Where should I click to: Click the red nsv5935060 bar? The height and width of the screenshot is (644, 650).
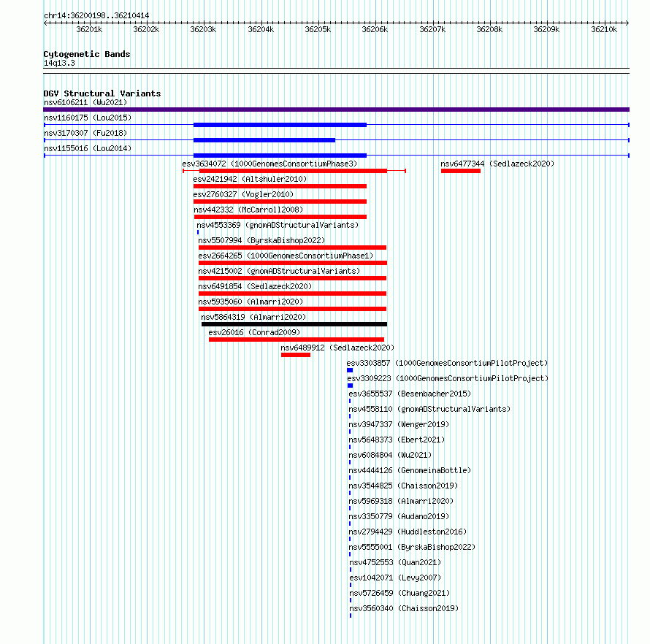pos(292,309)
